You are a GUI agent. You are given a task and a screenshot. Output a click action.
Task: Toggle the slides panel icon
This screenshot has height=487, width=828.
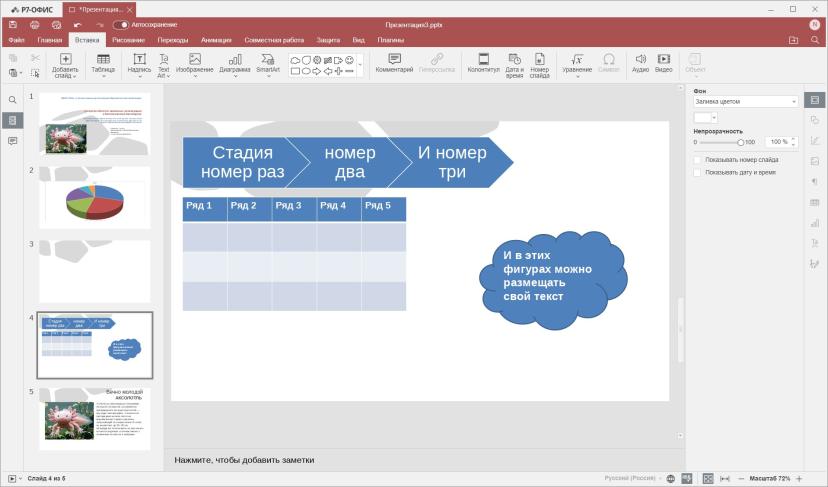click(x=13, y=120)
